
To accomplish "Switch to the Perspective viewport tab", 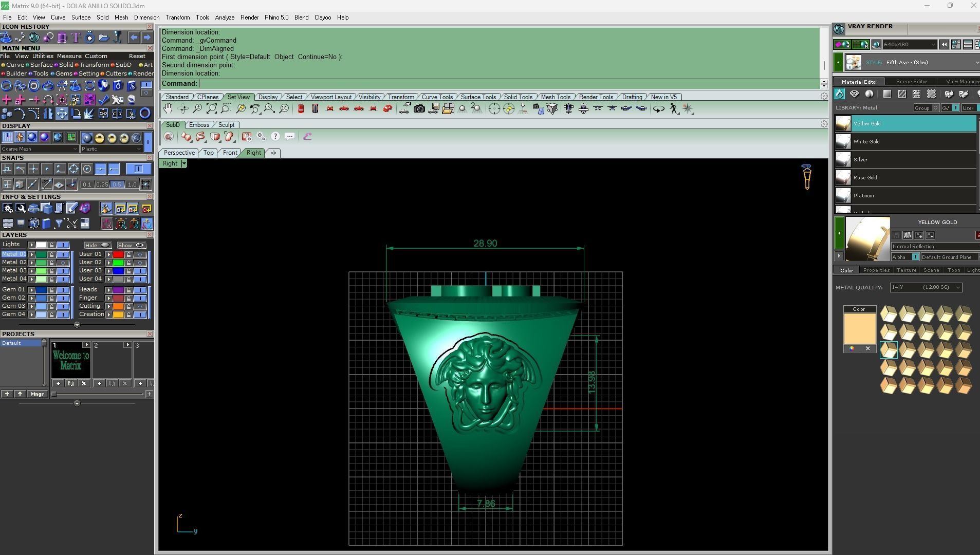I will point(179,153).
